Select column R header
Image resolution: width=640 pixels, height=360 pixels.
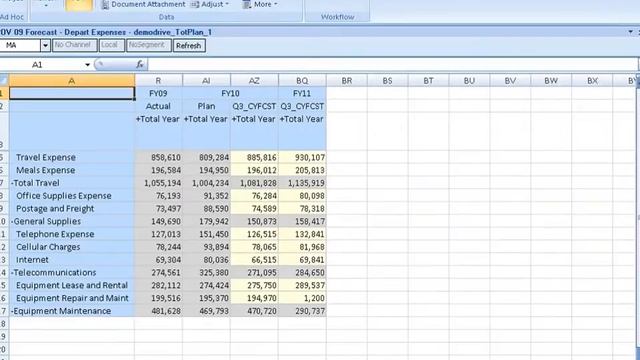pyautogui.click(x=158, y=81)
